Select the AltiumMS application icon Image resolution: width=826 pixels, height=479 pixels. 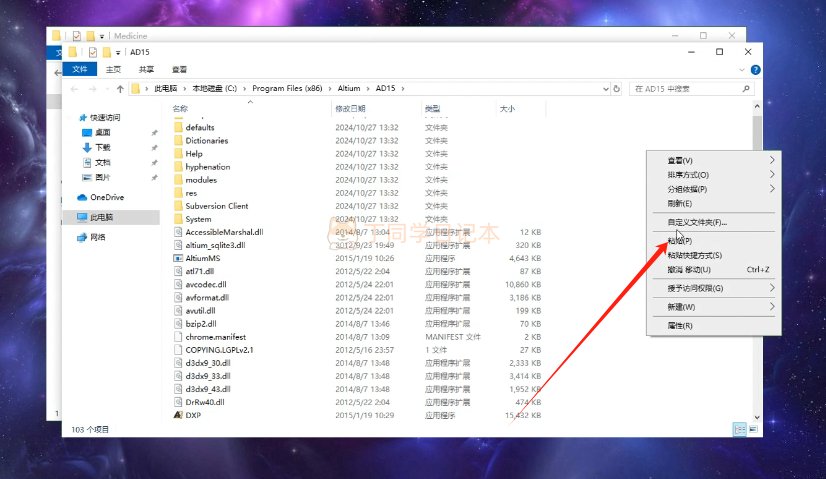coord(178,258)
